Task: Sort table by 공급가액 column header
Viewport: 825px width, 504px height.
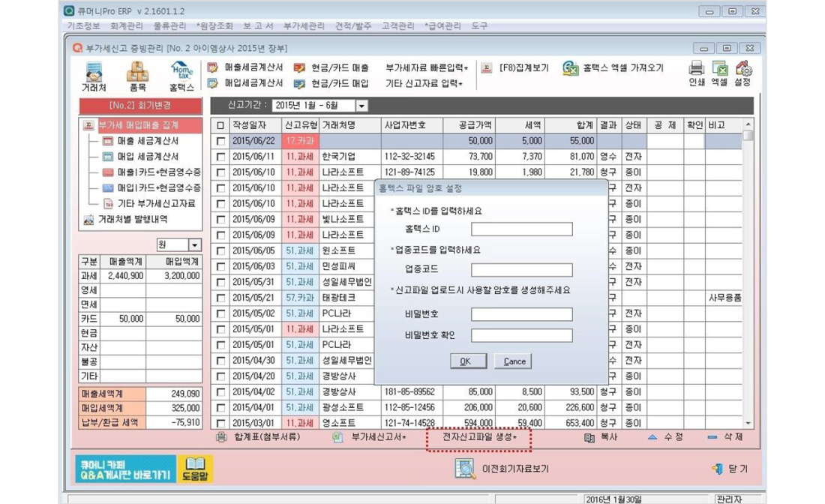Action: [469, 125]
